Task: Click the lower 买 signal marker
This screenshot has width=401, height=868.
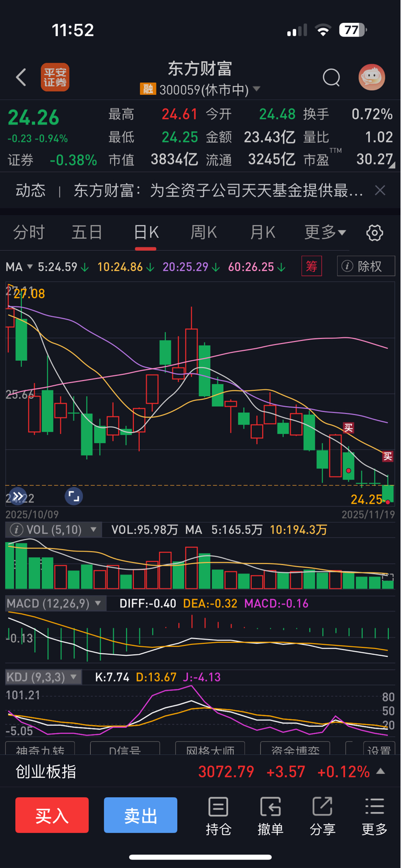Action: point(388,457)
